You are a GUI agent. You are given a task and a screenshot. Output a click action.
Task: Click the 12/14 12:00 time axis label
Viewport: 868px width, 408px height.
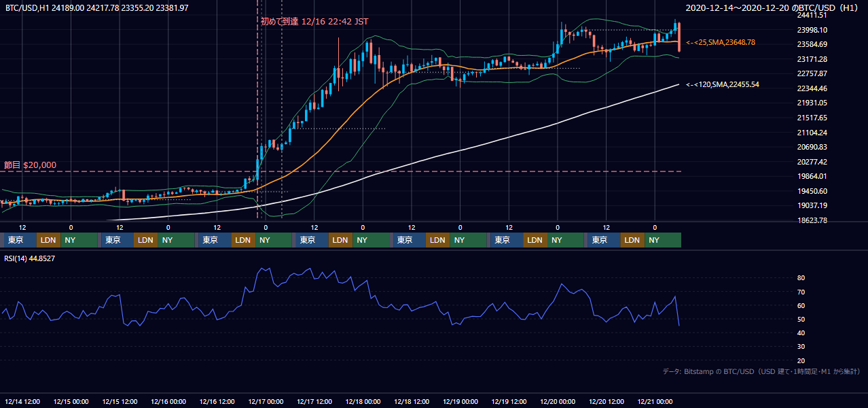(x=22, y=402)
